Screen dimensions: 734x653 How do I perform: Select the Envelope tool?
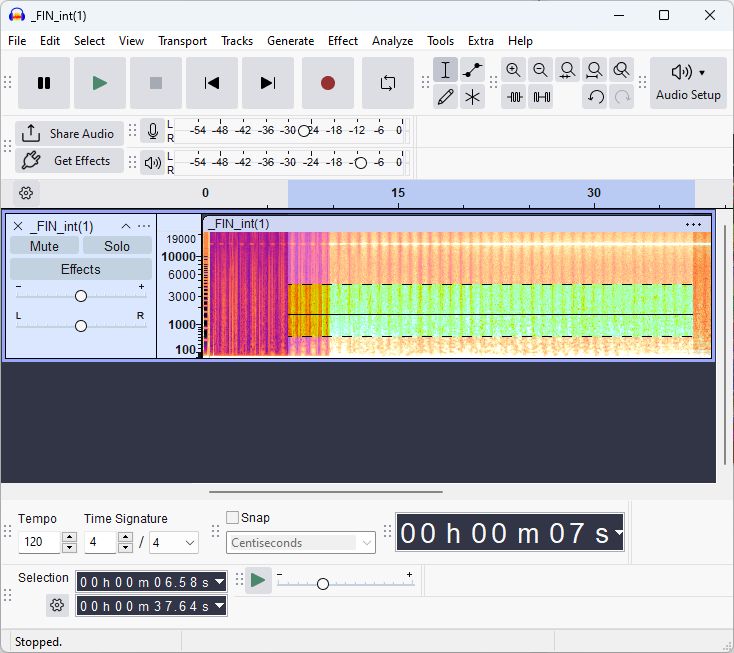(x=473, y=70)
